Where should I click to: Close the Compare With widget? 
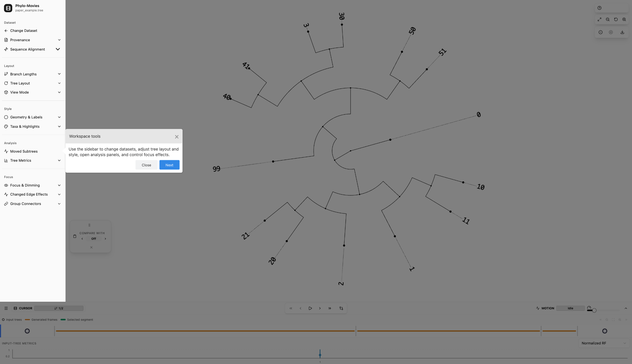tap(91, 247)
